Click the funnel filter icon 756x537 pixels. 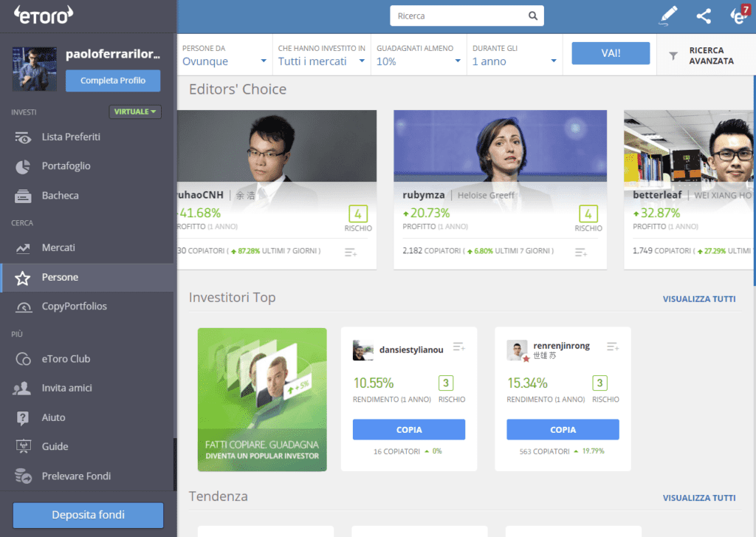[x=673, y=56]
